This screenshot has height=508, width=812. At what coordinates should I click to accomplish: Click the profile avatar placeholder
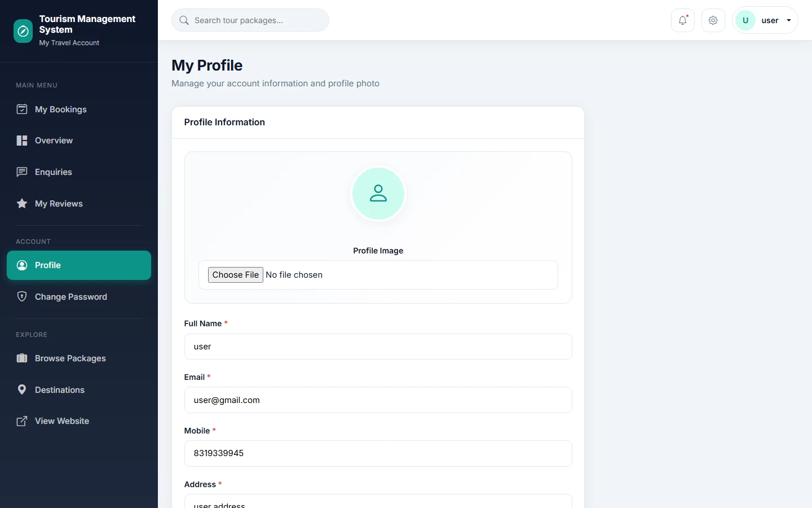[x=378, y=194]
